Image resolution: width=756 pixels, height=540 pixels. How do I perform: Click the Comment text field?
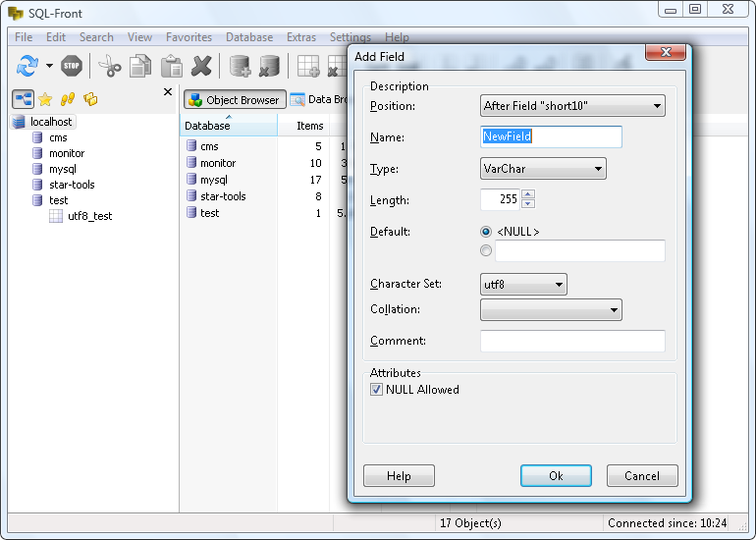[x=572, y=341]
